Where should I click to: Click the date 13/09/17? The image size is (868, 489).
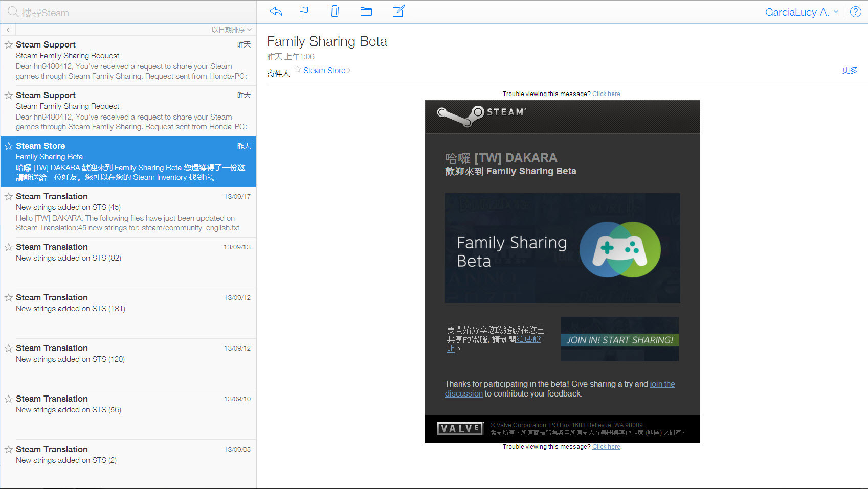[237, 197]
